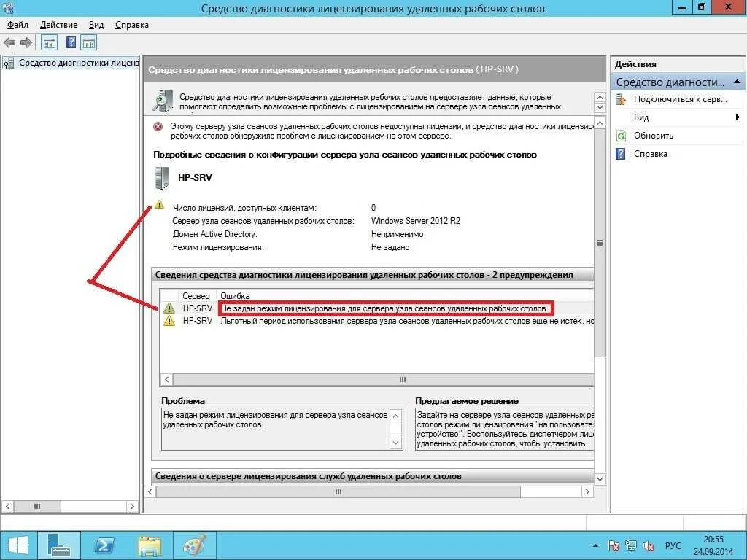Open Paint from the taskbar
Image resolution: width=747 pixels, height=560 pixels.
[194, 545]
